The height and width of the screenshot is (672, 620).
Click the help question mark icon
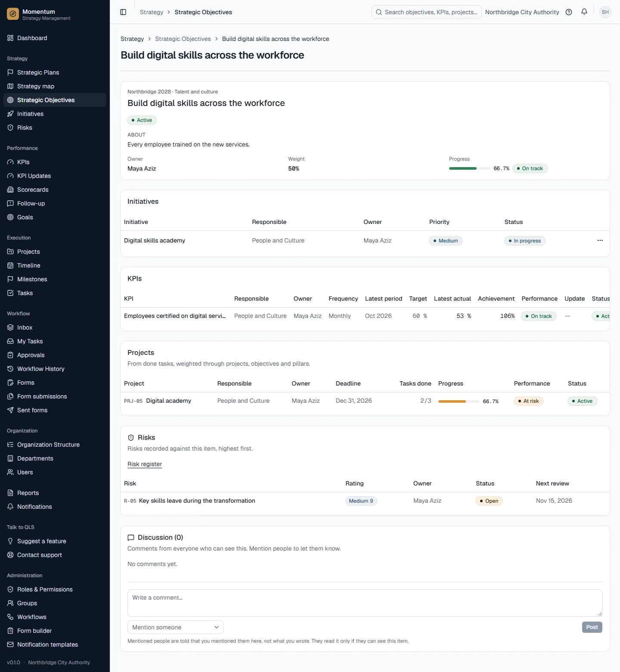point(569,12)
